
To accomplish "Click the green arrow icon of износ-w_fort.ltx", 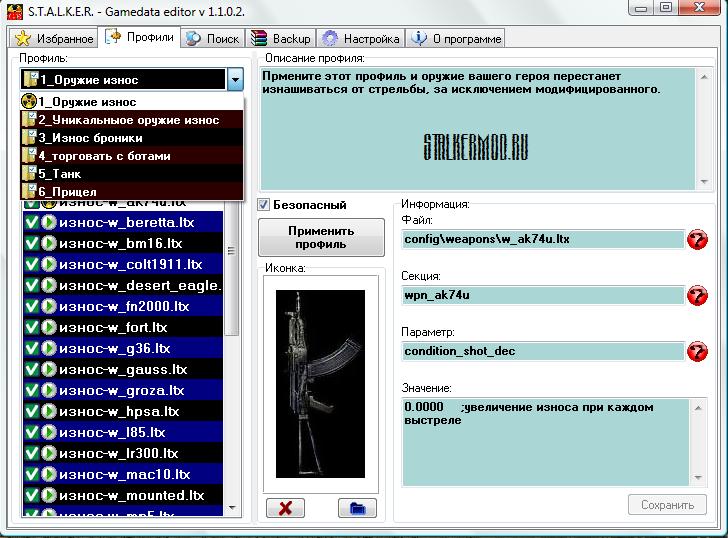I will pos(49,327).
